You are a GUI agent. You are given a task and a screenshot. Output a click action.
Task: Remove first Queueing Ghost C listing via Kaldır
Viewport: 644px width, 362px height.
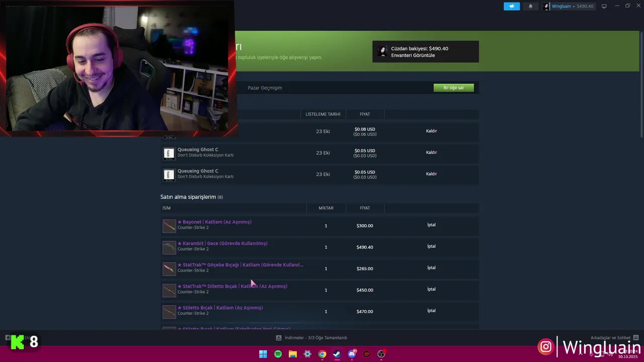[431, 152]
